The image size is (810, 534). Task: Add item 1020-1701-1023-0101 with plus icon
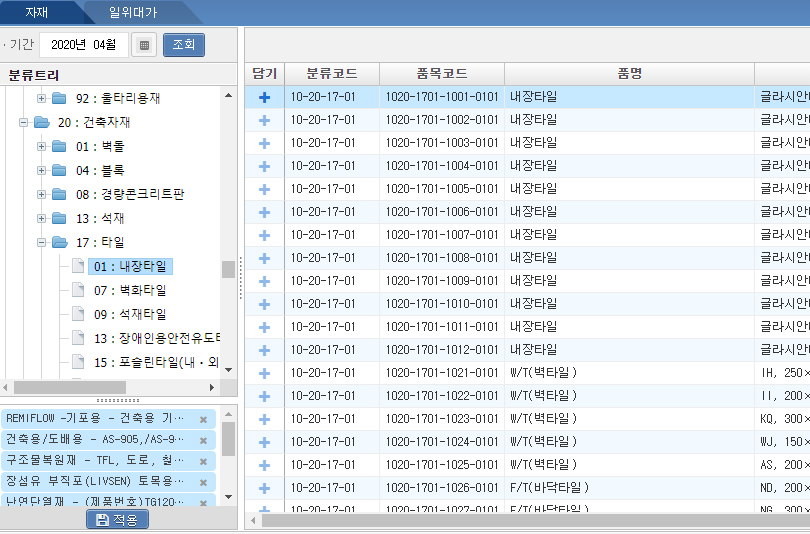point(264,419)
